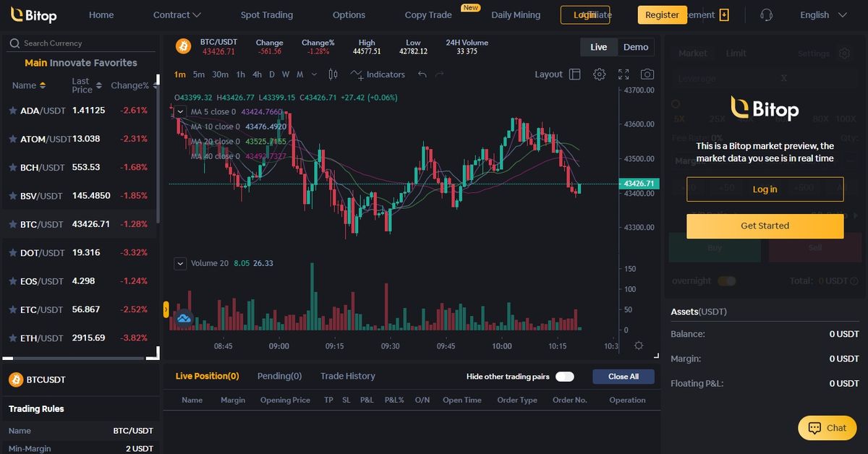Undo last chart action
This screenshot has width=868, height=454.
(422, 74)
